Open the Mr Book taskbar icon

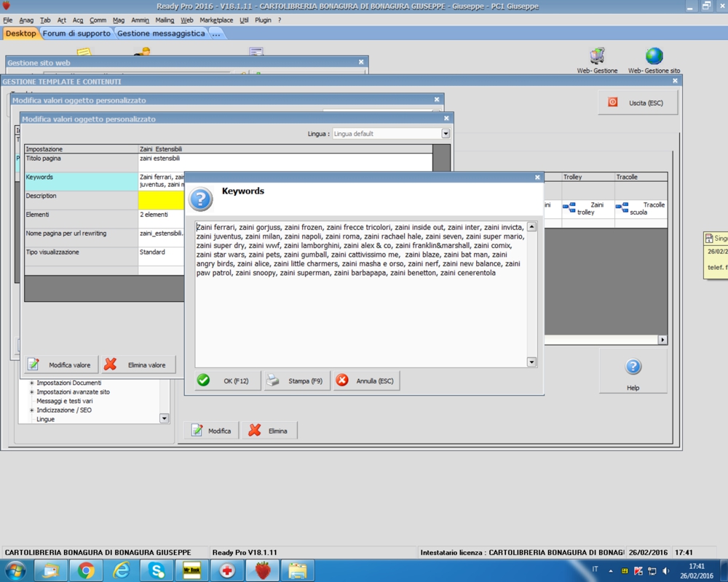tap(192, 570)
